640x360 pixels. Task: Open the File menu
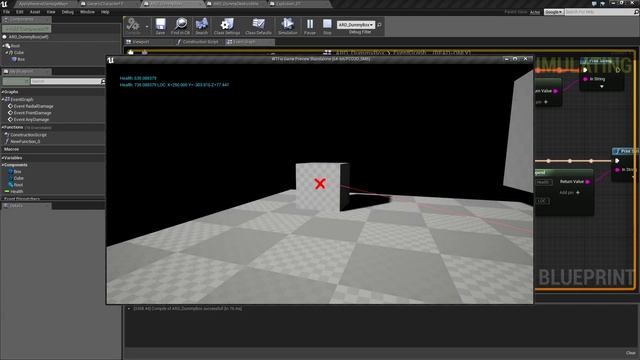pos(7,12)
